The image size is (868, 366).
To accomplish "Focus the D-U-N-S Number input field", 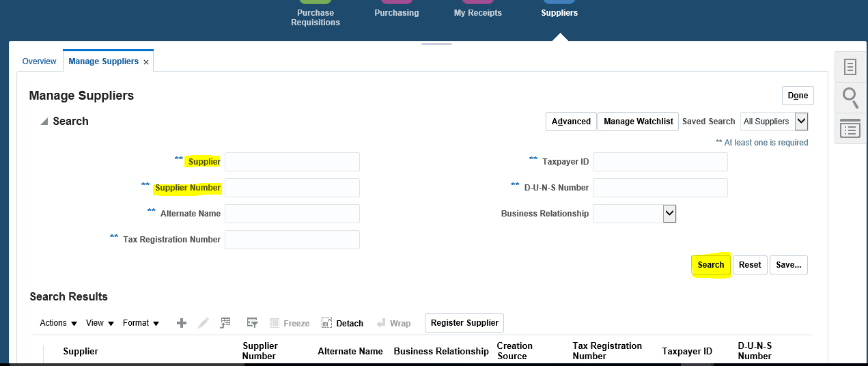I will click(x=660, y=188).
